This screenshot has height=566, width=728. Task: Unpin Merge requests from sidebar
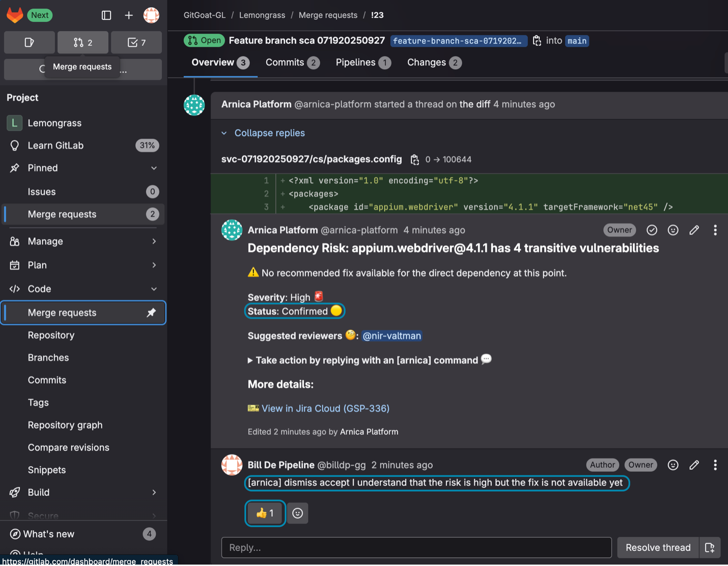point(151,313)
